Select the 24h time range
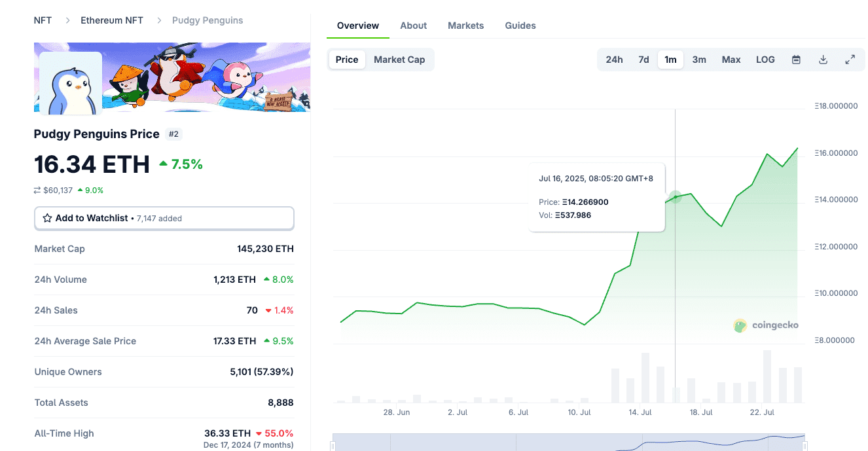 (614, 60)
